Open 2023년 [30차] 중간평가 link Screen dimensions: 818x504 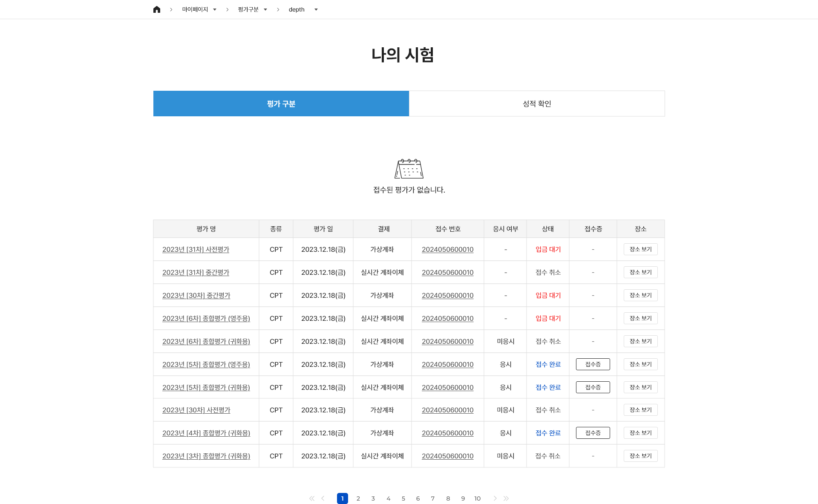click(196, 295)
